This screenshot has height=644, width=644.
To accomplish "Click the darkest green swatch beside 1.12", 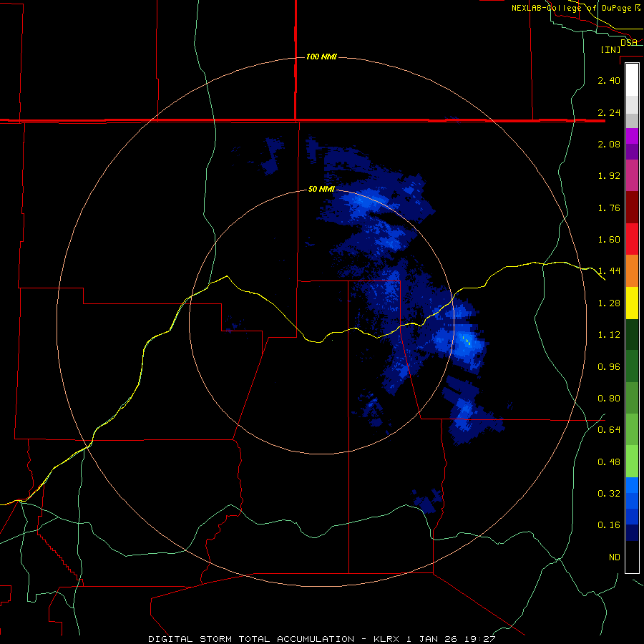I will (x=632, y=334).
